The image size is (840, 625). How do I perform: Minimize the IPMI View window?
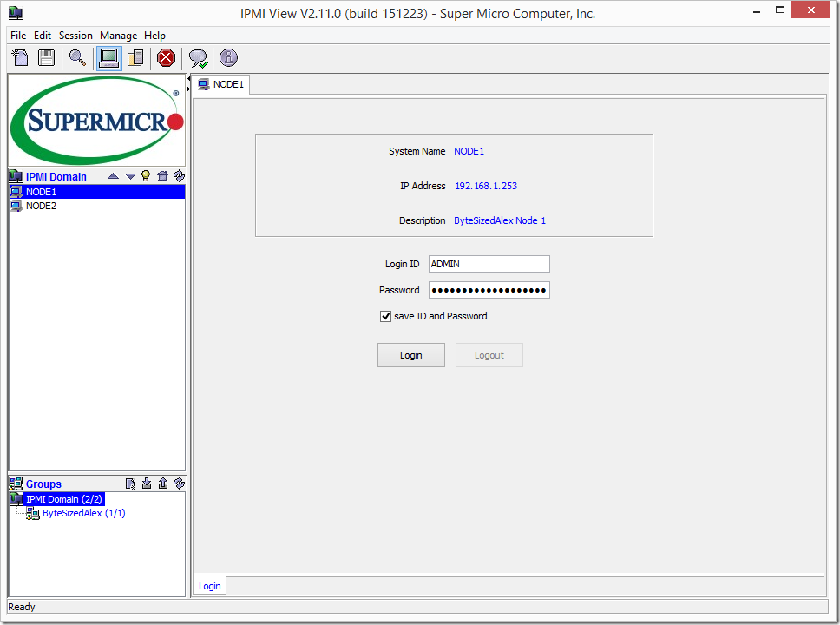point(757,11)
